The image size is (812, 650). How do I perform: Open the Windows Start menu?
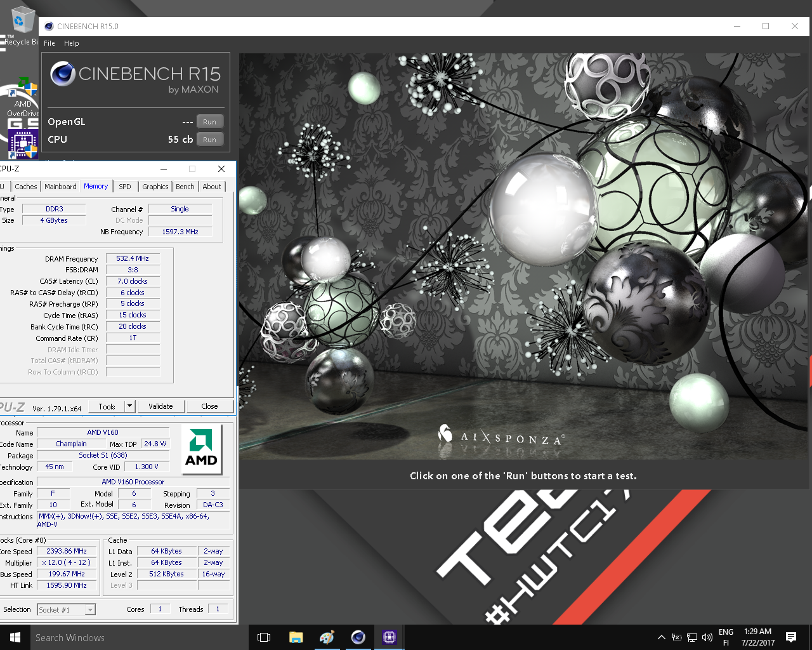[x=15, y=637]
